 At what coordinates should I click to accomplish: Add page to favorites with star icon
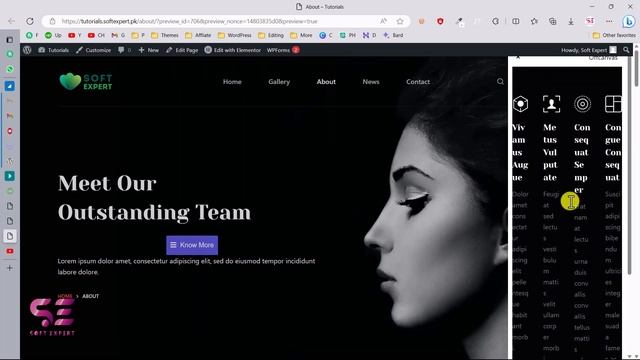(400, 21)
